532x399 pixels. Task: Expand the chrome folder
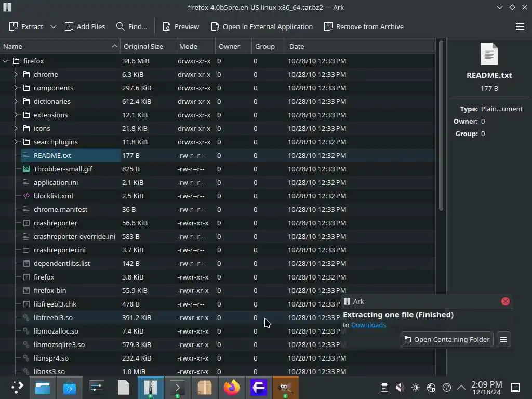pos(16,75)
